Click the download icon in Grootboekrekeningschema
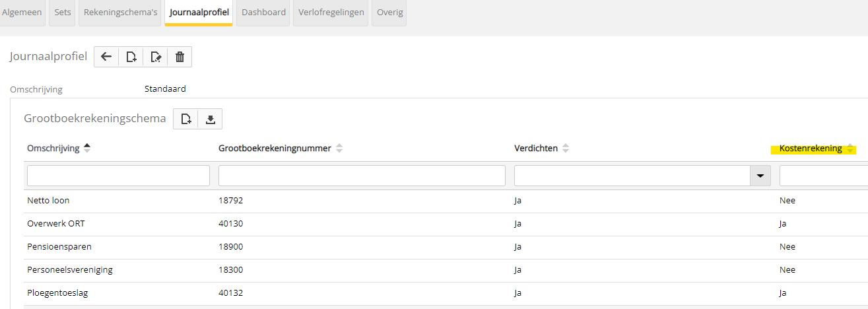Image resolution: width=868 pixels, height=309 pixels. click(x=211, y=119)
